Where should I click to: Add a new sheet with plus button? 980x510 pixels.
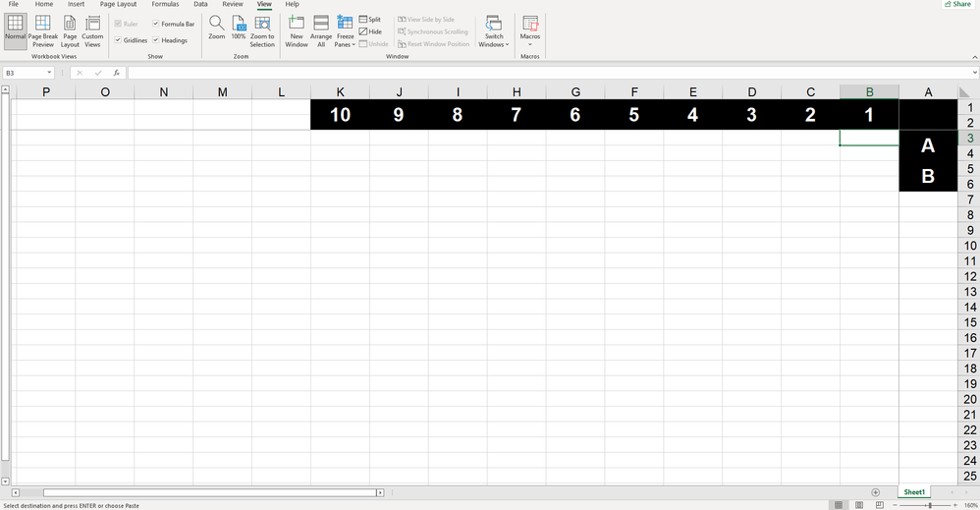pyautogui.click(x=876, y=492)
